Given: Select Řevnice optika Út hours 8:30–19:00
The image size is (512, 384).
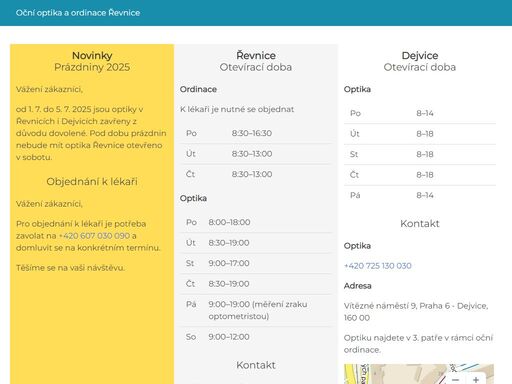Looking at the screenshot, I should [229, 243].
